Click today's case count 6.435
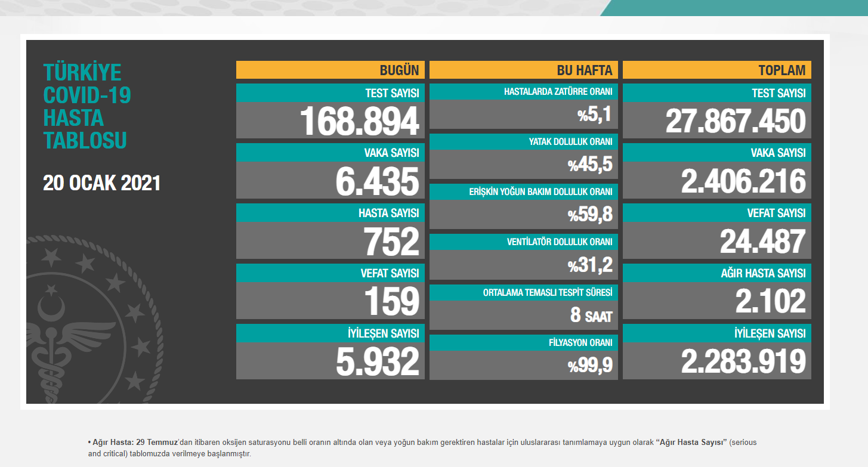868x467 pixels. 377,181
